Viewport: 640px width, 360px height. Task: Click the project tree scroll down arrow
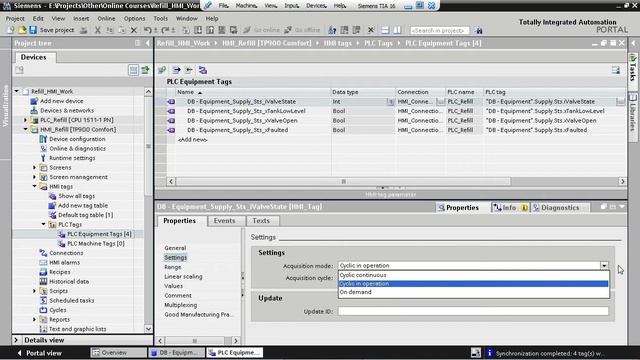pyautogui.click(x=148, y=329)
